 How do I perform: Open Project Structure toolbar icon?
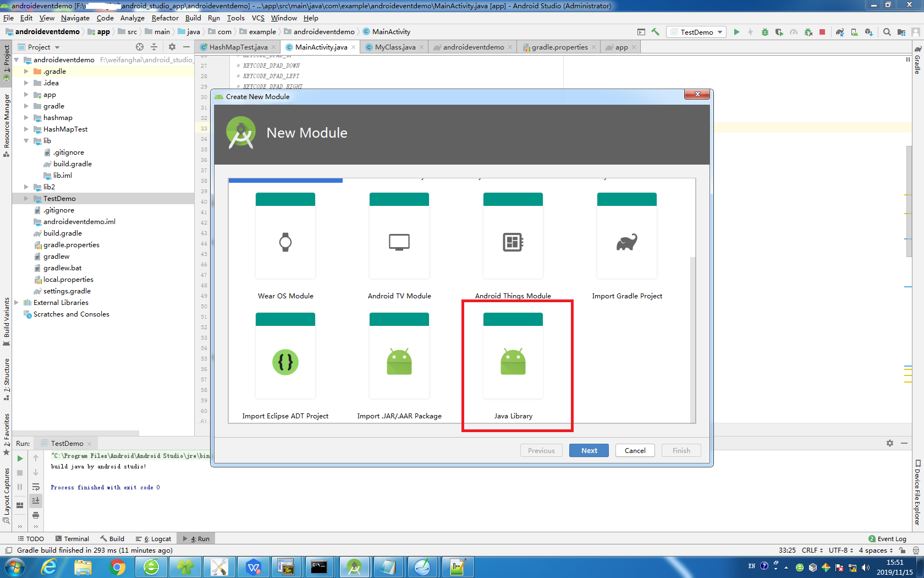coord(901,32)
